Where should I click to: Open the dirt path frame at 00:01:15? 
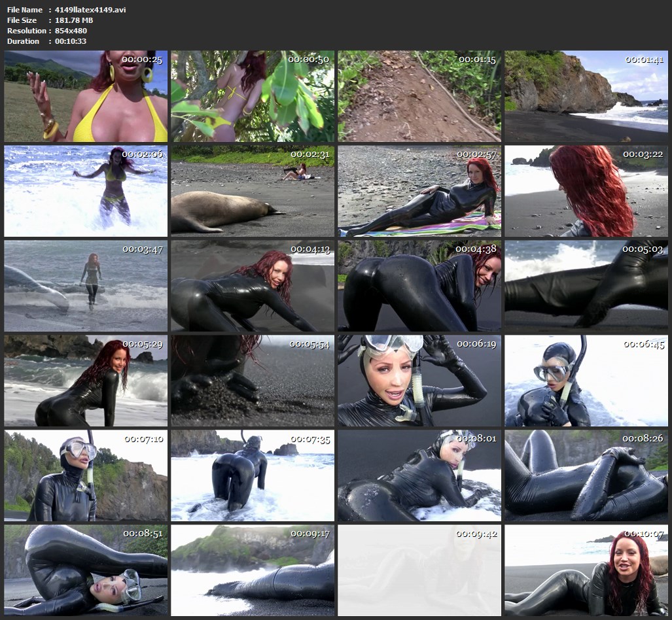(419, 96)
